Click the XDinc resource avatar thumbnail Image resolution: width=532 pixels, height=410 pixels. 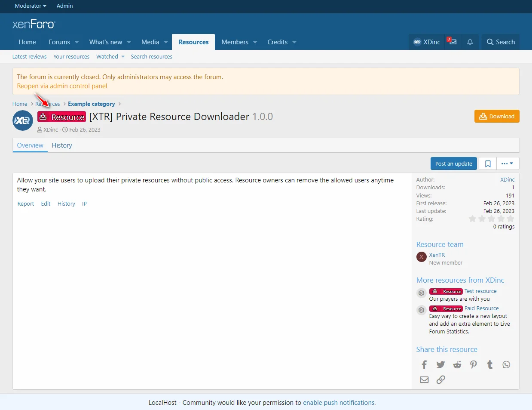coord(22,120)
